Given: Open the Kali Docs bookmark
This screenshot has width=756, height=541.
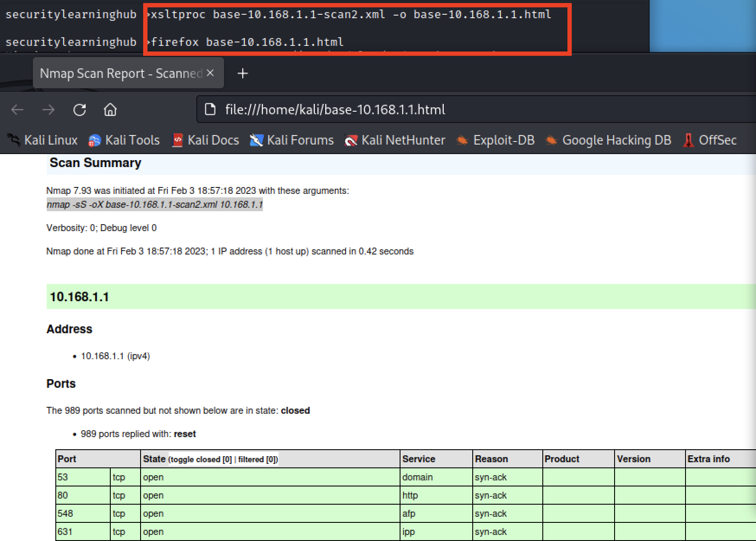Looking at the screenshot, I should [205, 140].
